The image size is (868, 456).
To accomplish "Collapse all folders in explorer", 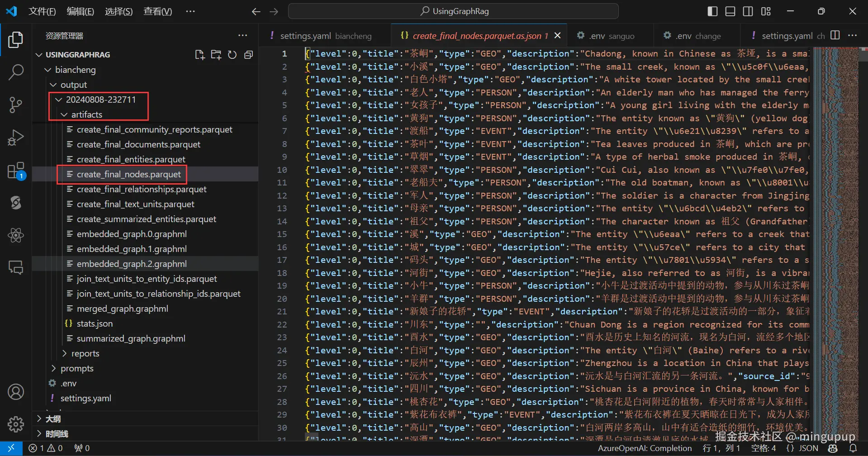I will point(248,55).
